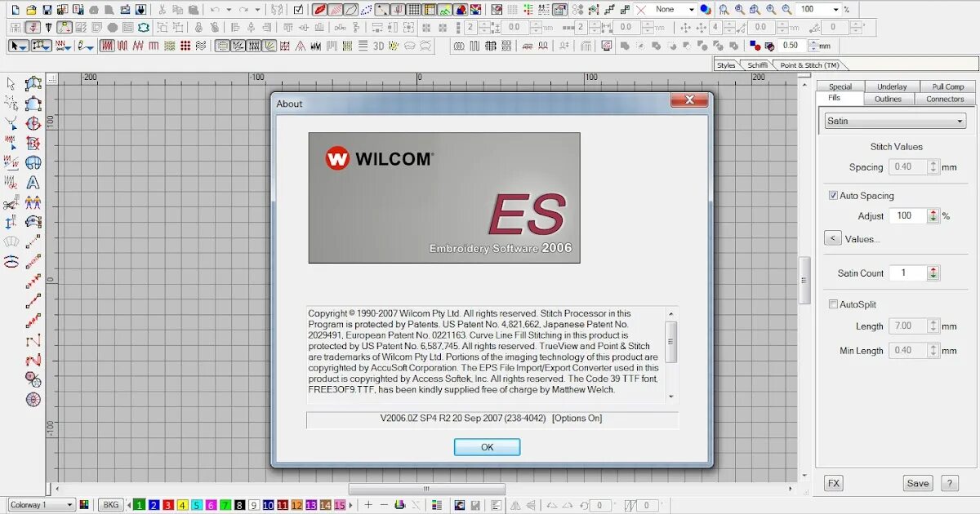
Task: Open the Pull Comp tab
Action: (x=948, y=86)
